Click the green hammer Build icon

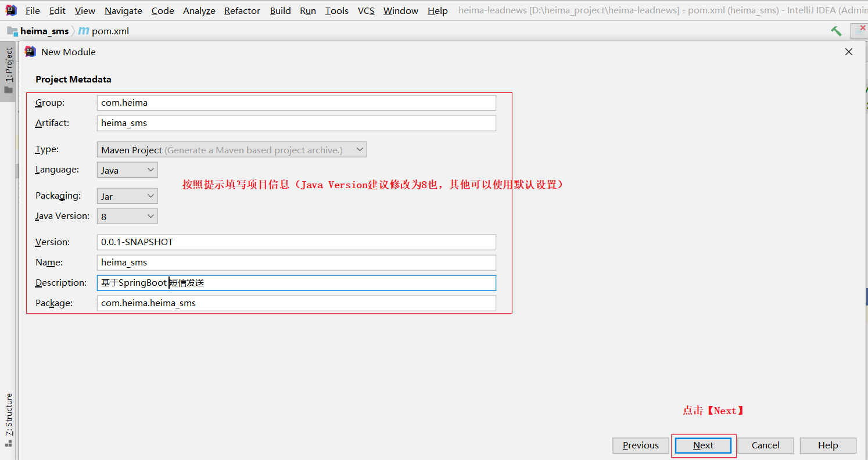(x=836, y=31)
